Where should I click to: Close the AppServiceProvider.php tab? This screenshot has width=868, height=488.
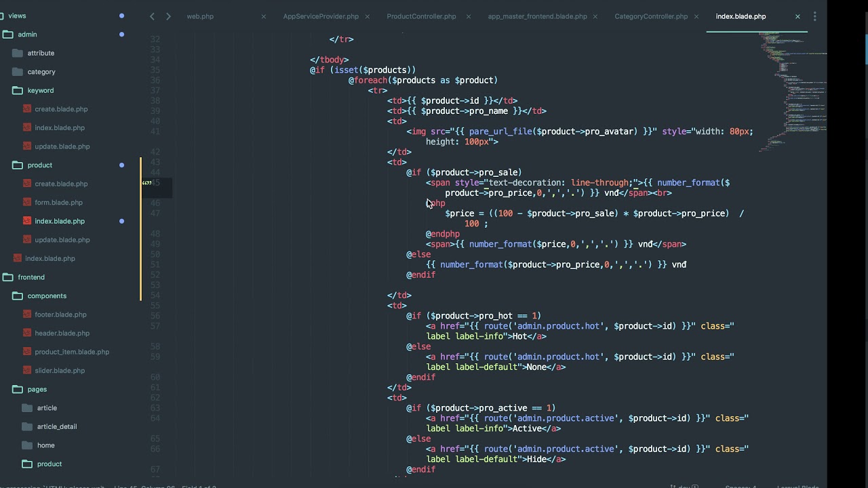click(x=367, y=16)
